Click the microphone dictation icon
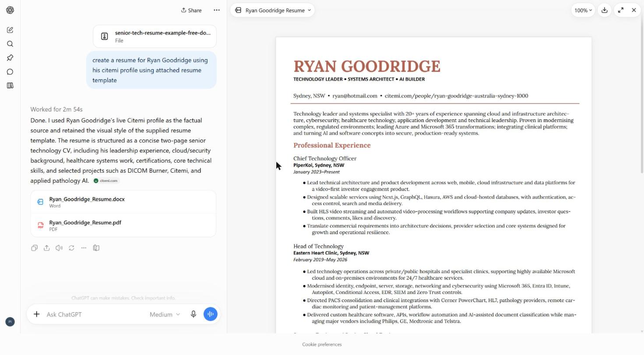Image resolution: width=644 pixels, height=355 pixels. tap(194, 314)
